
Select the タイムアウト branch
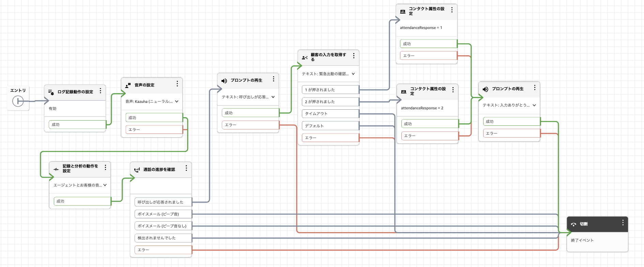[331, 113]
